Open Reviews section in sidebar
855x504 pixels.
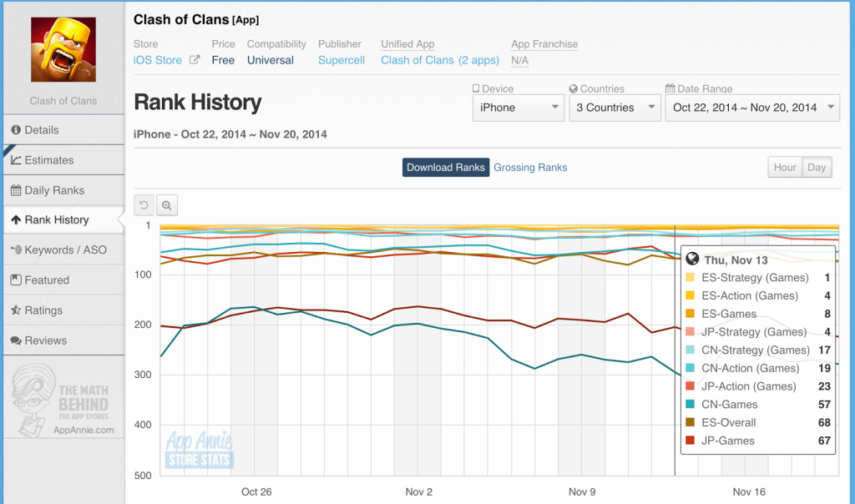(x=63, y=340)
